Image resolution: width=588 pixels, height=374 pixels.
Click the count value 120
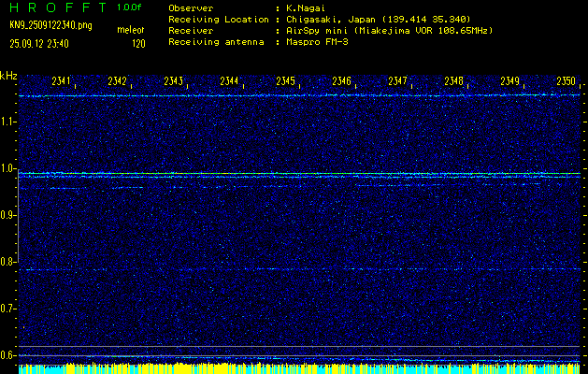pos(138,44)
